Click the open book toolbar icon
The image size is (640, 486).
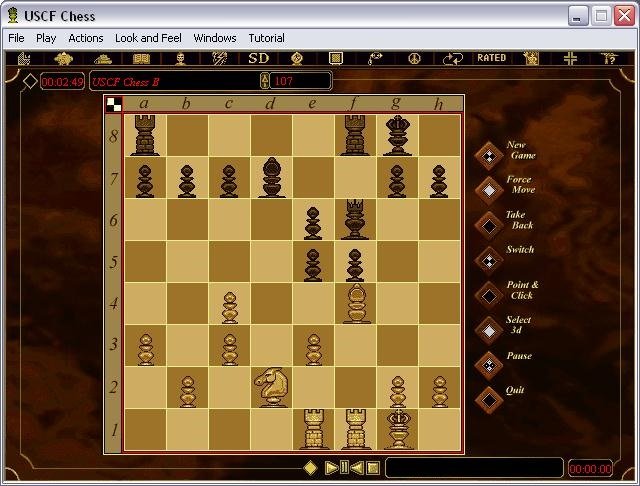(x=142, y=59)
